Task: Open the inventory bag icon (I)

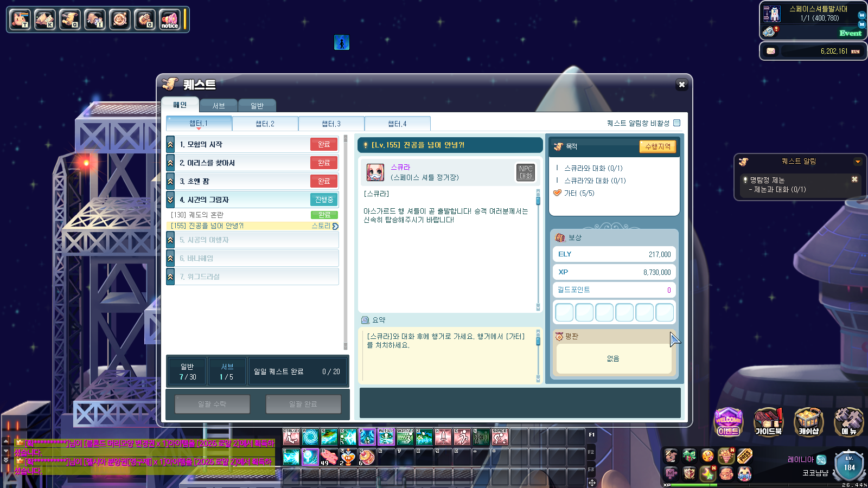Action: [95, 20]
